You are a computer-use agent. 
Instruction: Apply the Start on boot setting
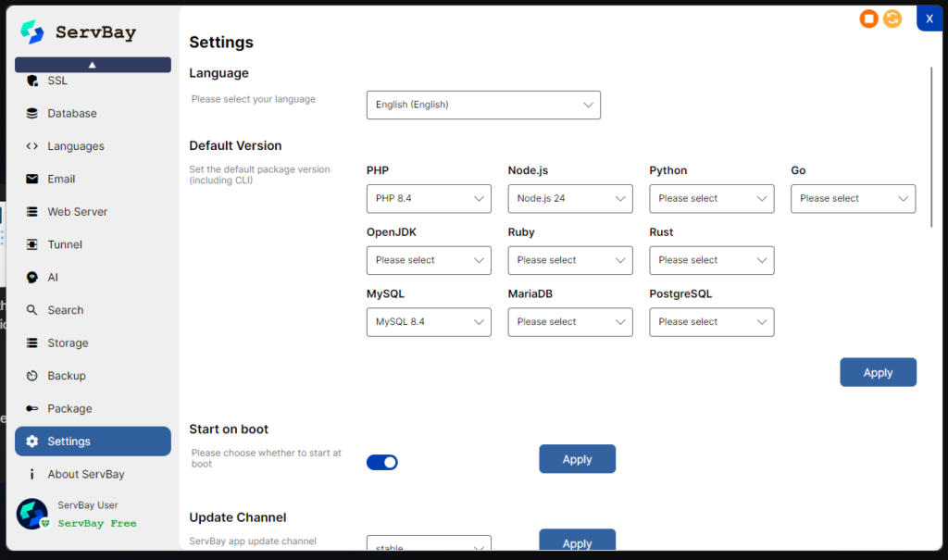click(578, 459)
